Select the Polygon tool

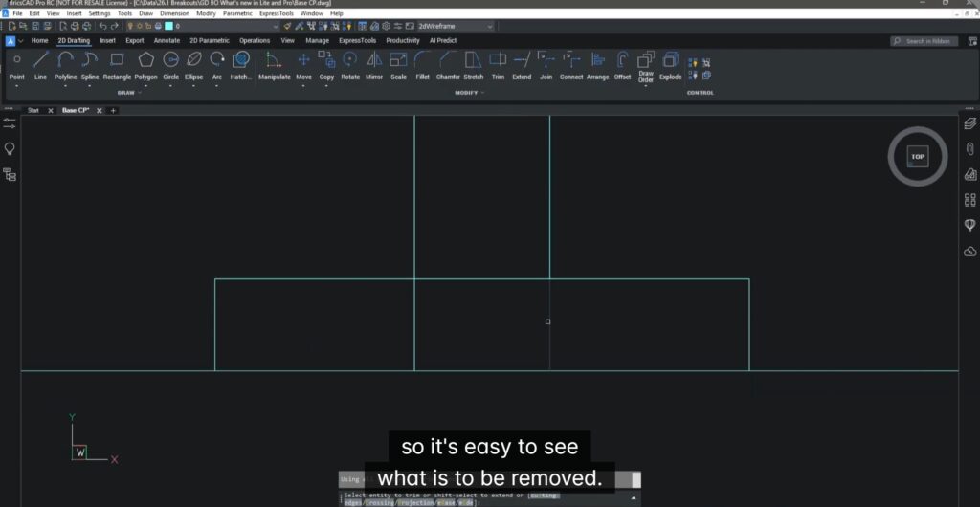pos(145,66)
